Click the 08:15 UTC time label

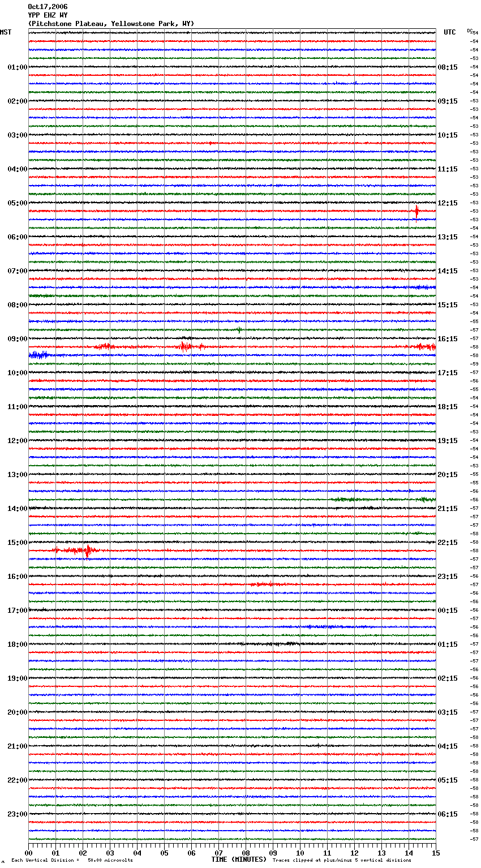click(x=448, y=67)
